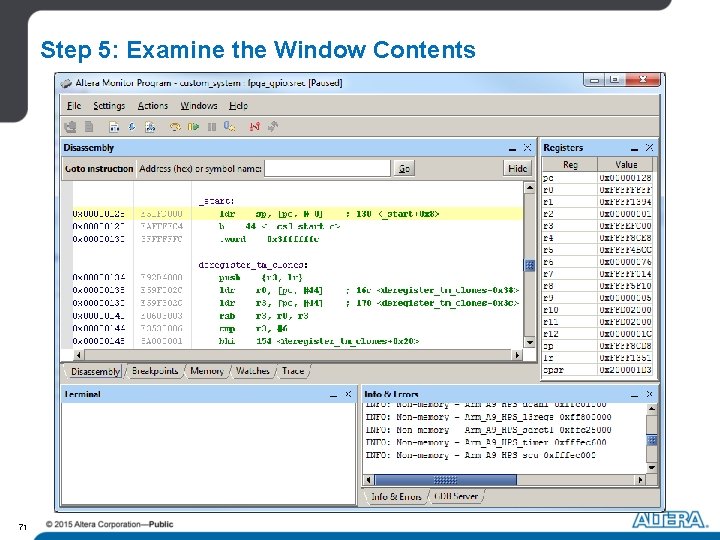Image resolution: width=720 pixels, height=540 pixels.
Task: Click the red Disconnect toolbar icon
Action: 255,127
